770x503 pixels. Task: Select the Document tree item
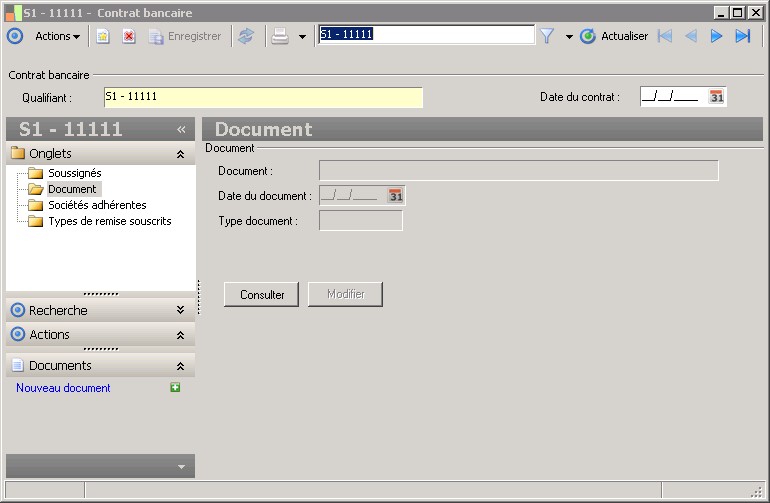pos(72,189)
